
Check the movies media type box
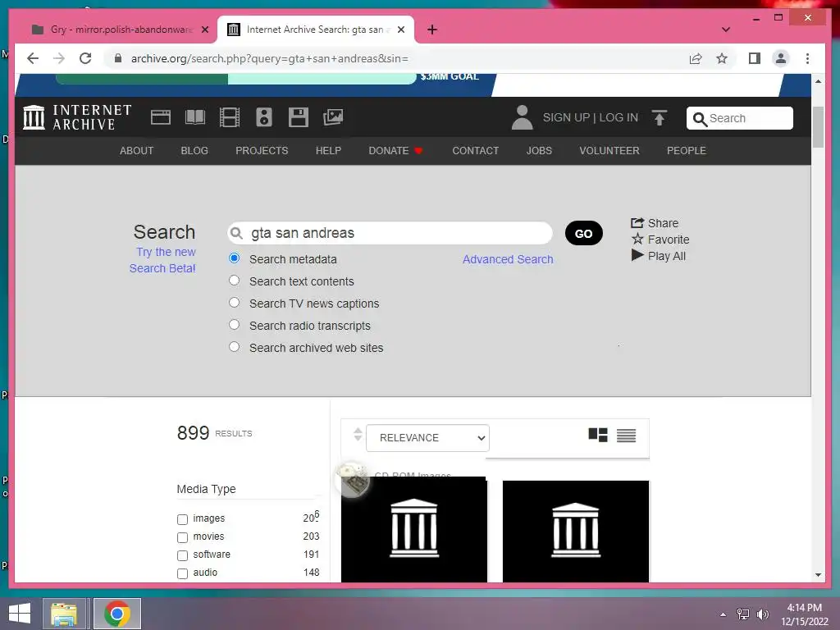182,537
